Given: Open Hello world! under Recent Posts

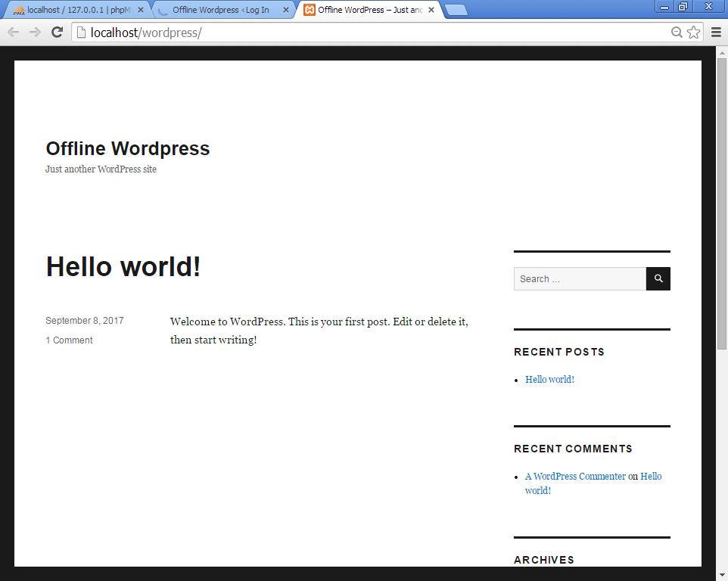Looking at the screenshot, I should click(549, 380).
